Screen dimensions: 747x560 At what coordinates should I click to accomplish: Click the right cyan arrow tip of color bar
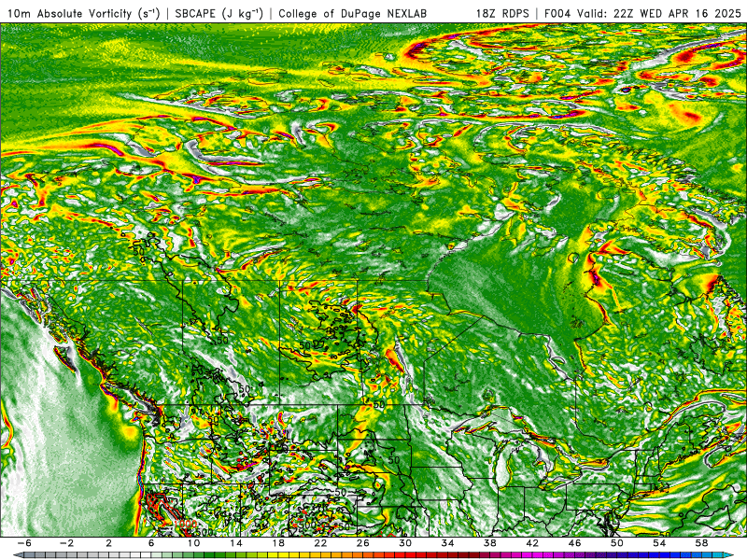tap(729, 555)
